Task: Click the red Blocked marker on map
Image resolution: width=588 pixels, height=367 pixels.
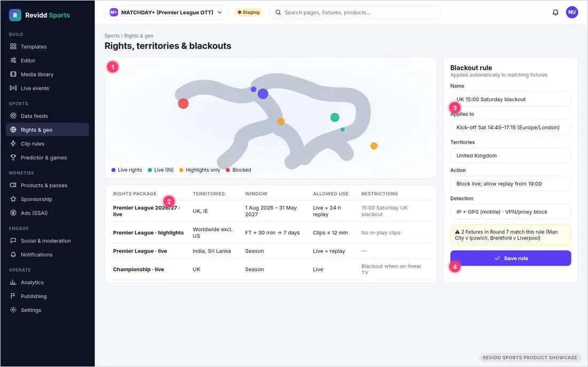Action: point(183,104)
